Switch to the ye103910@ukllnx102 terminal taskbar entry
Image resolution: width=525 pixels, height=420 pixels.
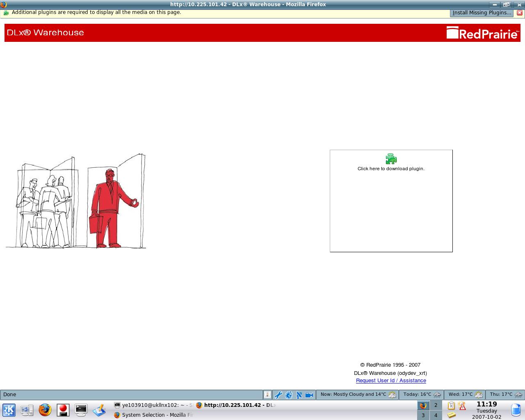[x=154, y=405]
